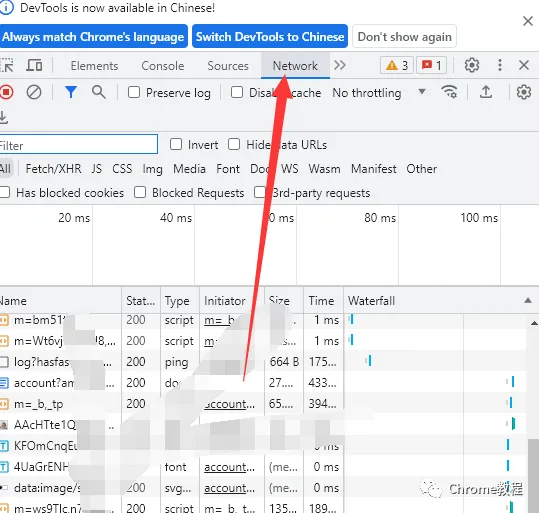
Task: Sort by the Type column header
Action: pyautogui.click(x=179, y=301)
